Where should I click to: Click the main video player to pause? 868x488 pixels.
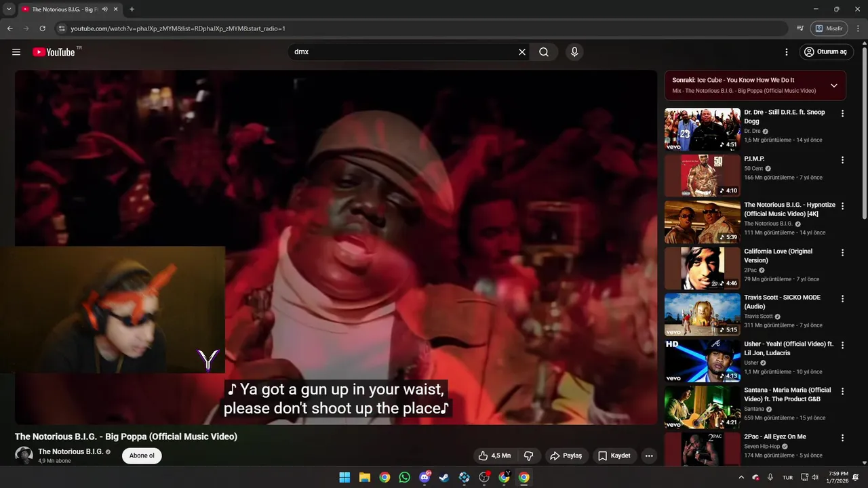pyautogui.click(x=336, y=247)
